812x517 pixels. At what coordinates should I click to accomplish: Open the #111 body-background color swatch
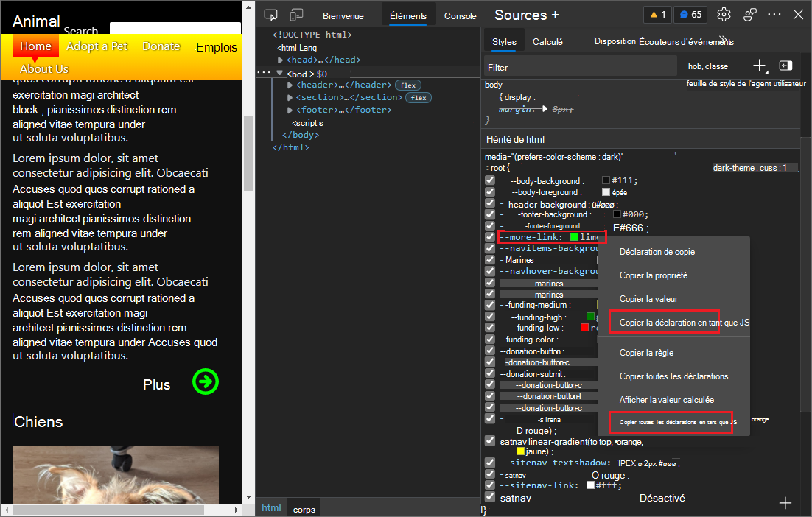click(606, 180)
